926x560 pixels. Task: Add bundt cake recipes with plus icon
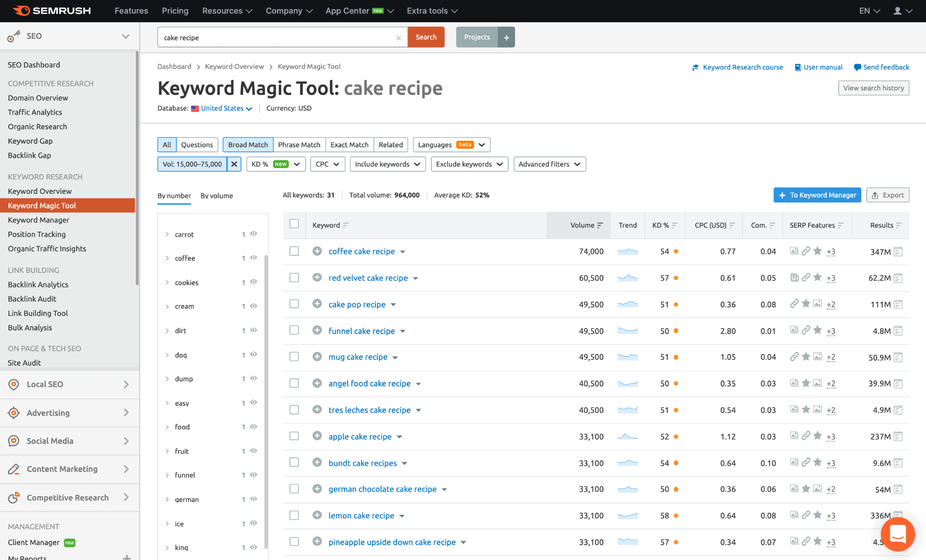[317, 462]
